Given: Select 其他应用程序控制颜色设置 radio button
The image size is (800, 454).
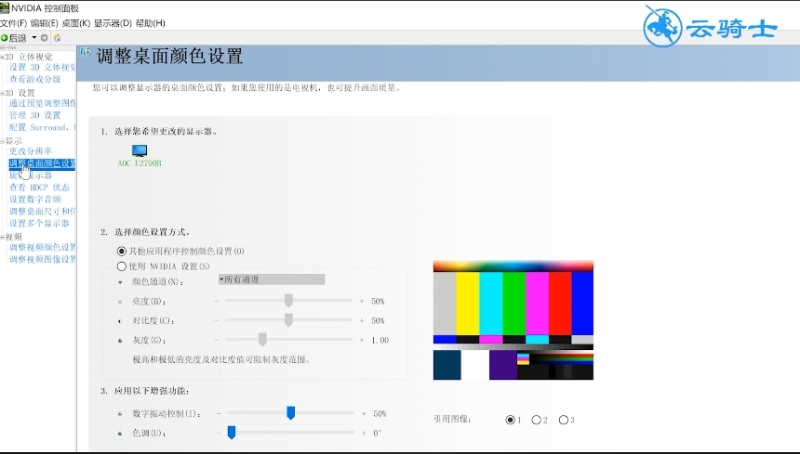Looking at the screenshot, I should (x=121, y=251).
